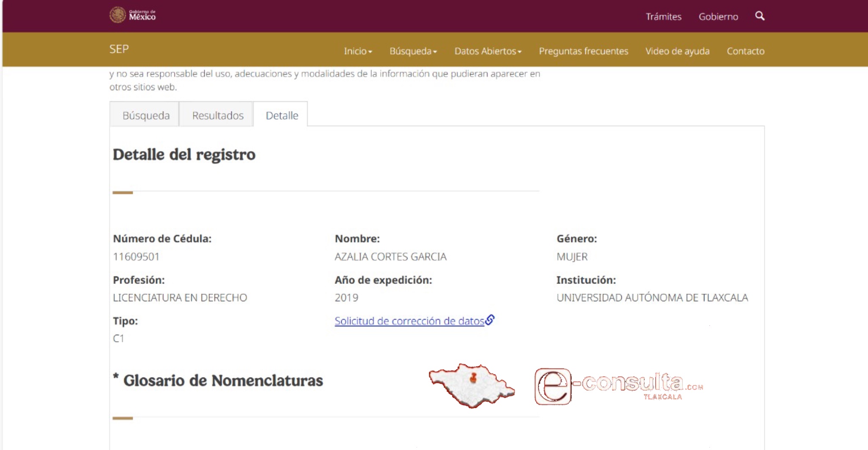The height and width of the screenshot is (450, 868).
Task: Click Solicitud de corrección de datos link
Action: click(409, 321)
